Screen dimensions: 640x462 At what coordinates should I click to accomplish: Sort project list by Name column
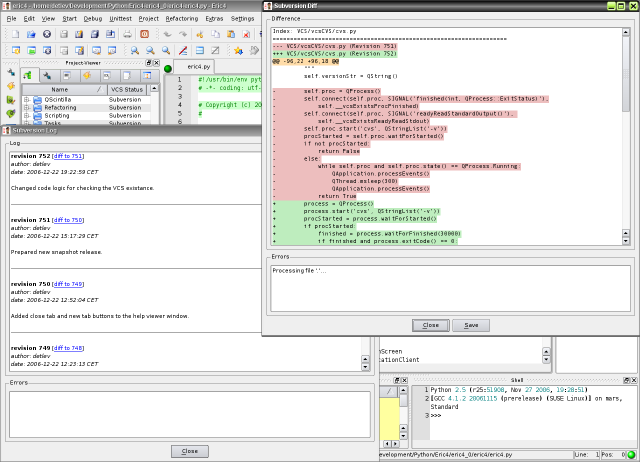[64, 89]
